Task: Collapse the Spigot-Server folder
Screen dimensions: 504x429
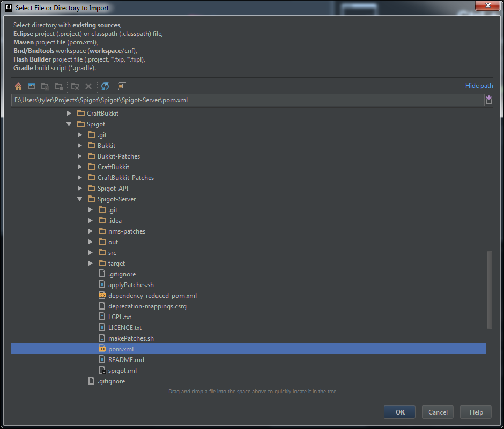Action: [80, 199]
